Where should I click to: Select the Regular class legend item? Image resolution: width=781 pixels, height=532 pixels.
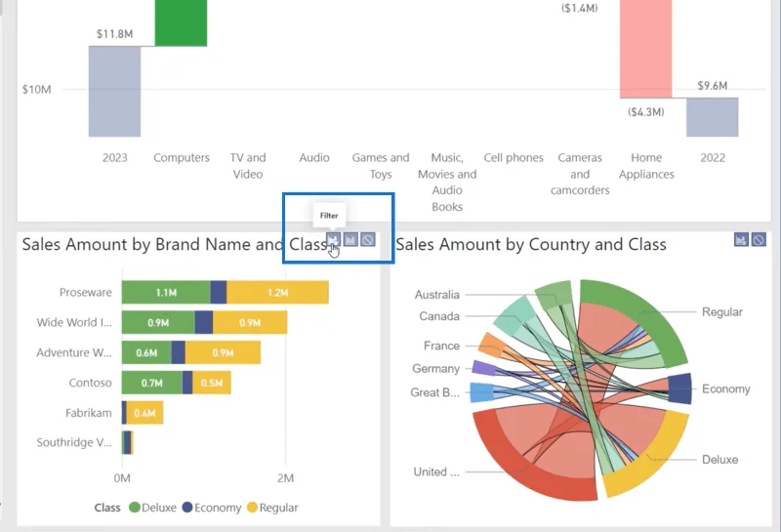tap(272, 508)
